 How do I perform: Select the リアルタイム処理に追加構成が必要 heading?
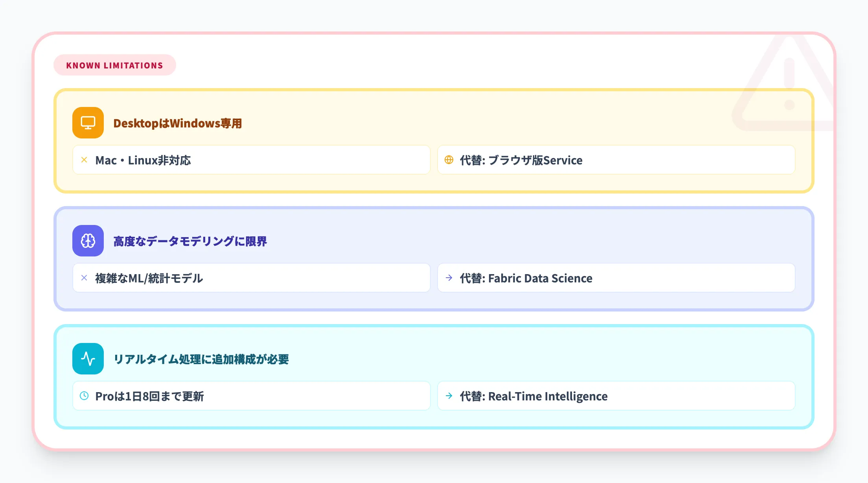point(201,359)
